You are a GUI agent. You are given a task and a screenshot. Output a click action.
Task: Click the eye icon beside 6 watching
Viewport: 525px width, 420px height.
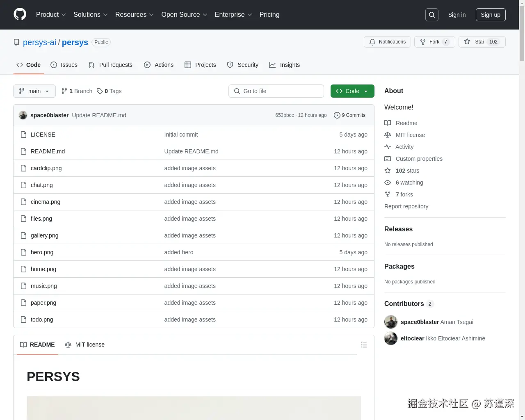[x=388, y=183]
